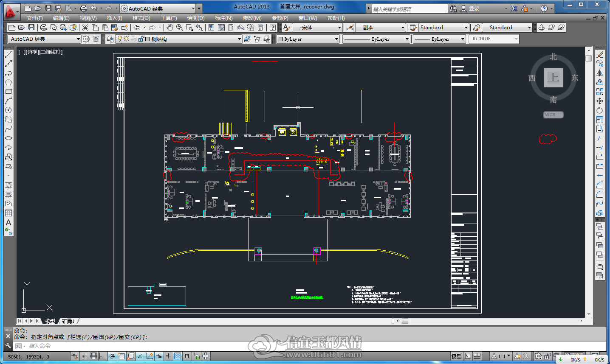Image resolution: width=610 pixels, height=364 pixels.
Task: Open the Pan hand tool
Action: click(x=170, y=28)
